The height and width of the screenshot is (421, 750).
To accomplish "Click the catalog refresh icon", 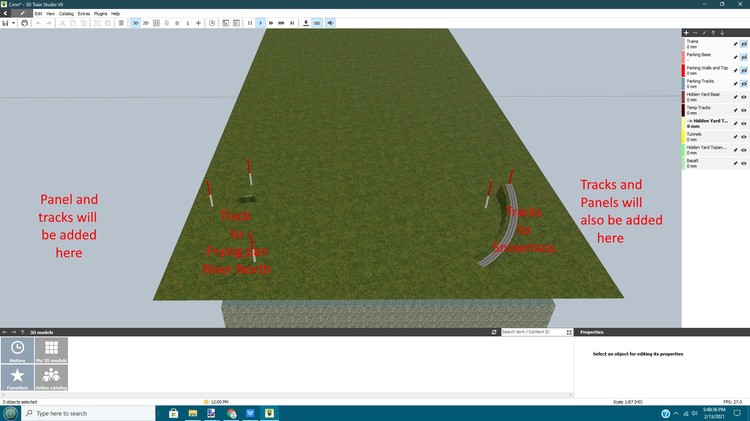I will click(x=494, y=332).
